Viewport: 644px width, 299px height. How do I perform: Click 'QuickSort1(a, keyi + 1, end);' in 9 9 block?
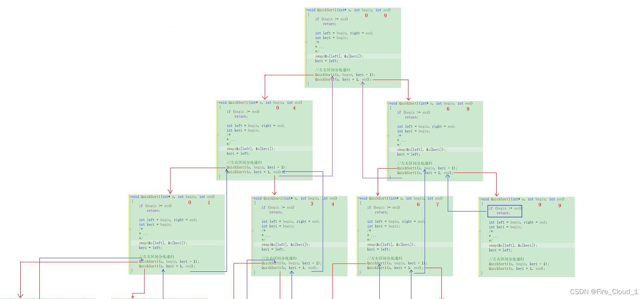[x=517, y=269]
